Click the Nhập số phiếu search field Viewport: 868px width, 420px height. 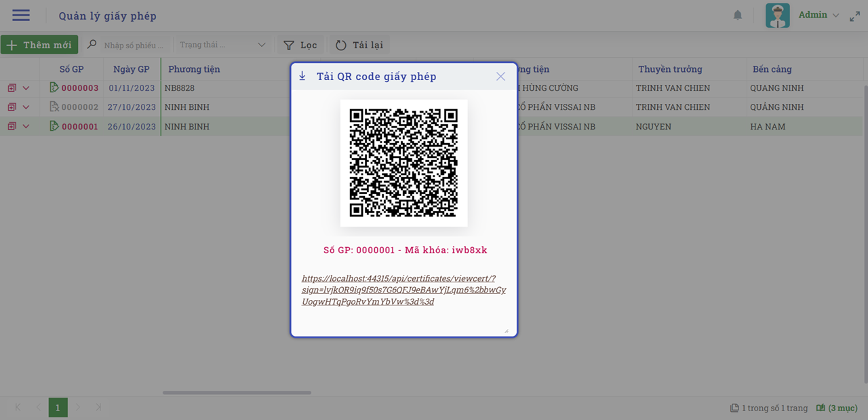(x=134, y=45)
